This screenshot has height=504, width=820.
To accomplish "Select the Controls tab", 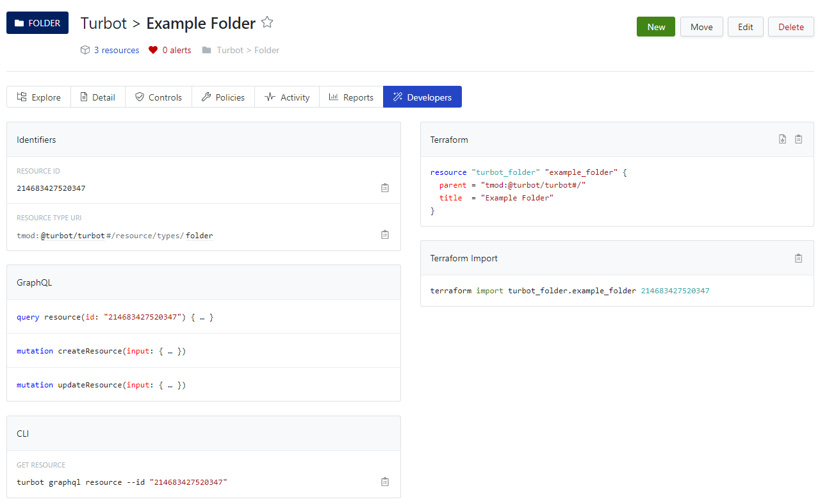I will pyautogui.click(x=158, y=97).
